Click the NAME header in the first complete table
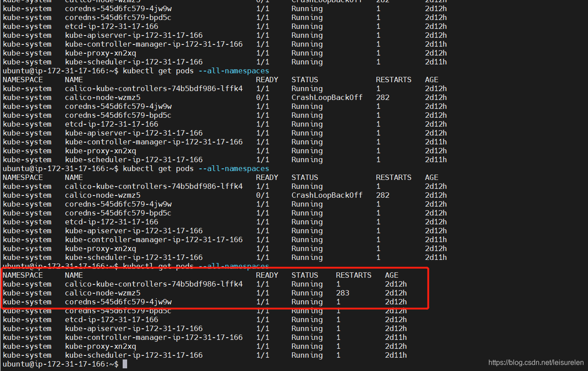This screenshot has height=371, width=588. click(x=74, y=80)
